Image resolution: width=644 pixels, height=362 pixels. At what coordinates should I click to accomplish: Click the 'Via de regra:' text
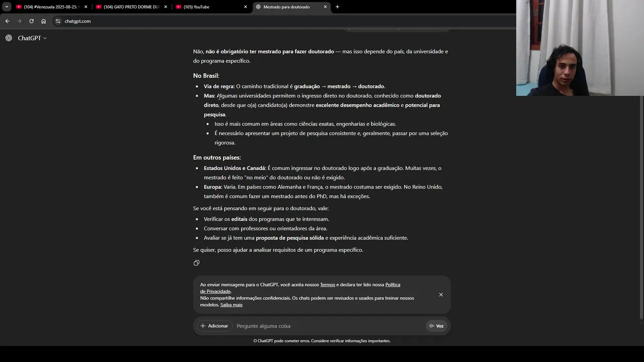219,86
